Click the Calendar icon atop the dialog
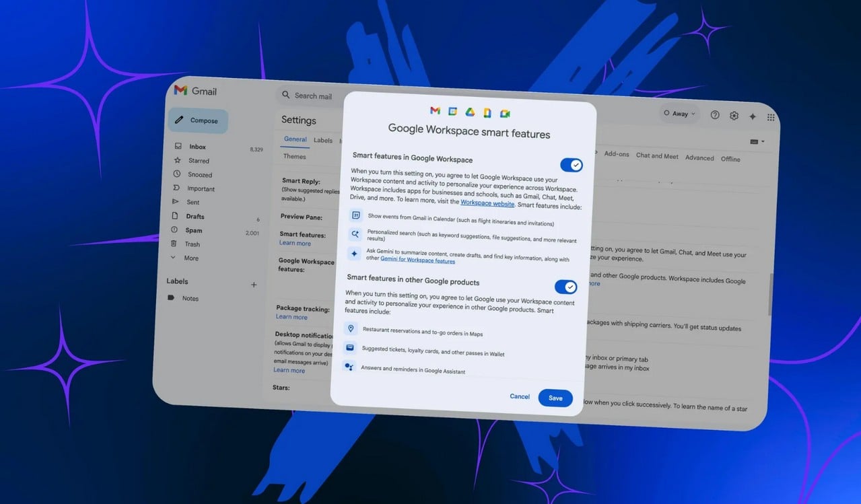The height and width of the screenshot is (504, 861). coord(452,111)
